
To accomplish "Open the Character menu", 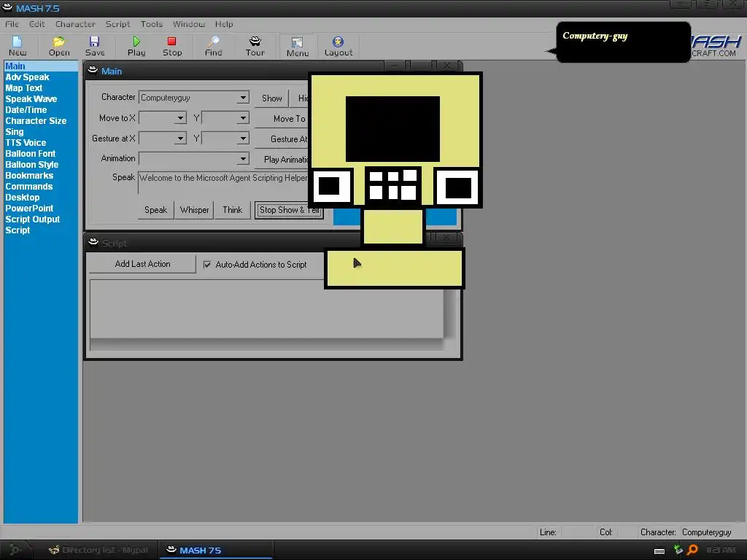I will tap(75, 24).
